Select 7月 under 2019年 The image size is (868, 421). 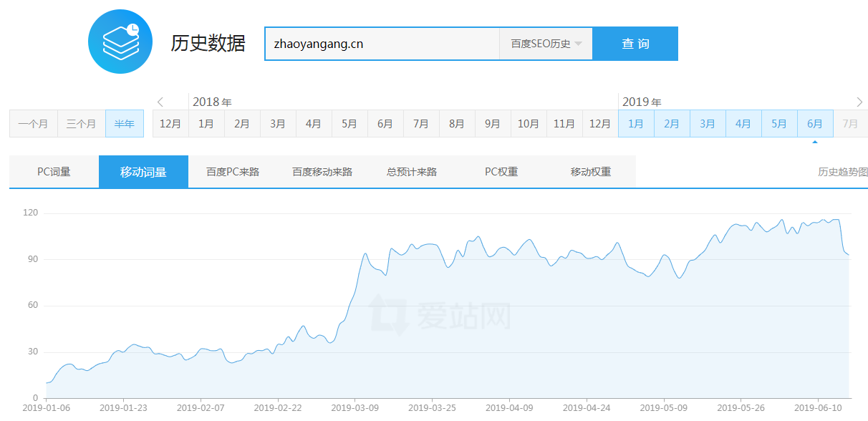850,123
